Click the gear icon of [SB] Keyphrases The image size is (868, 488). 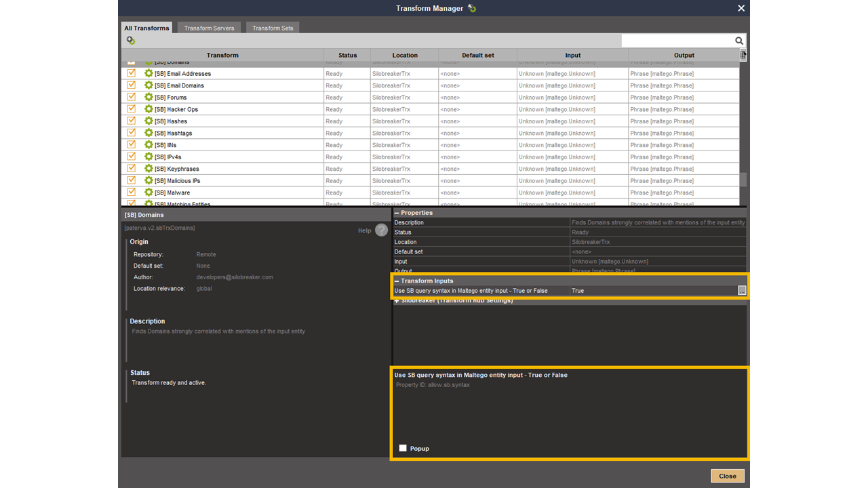(149, 168)
